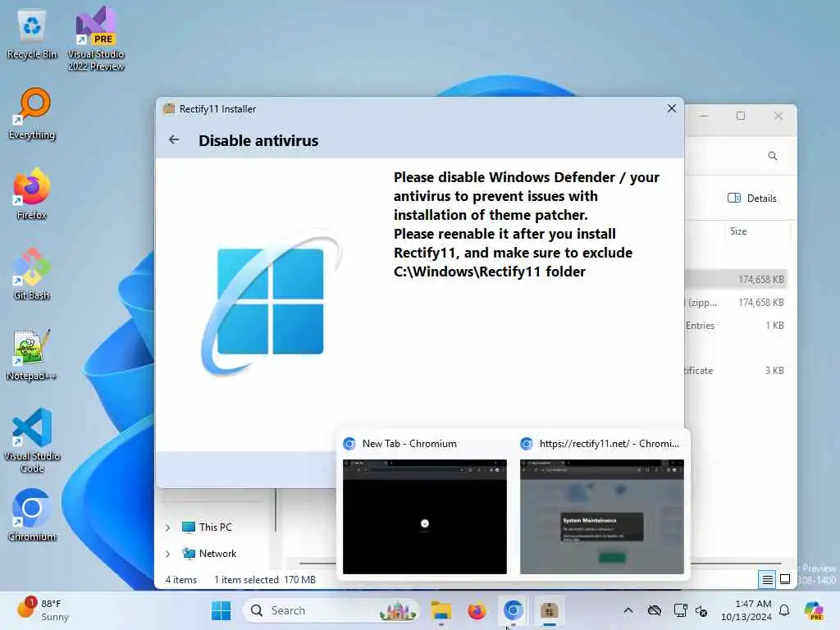This screenshot has width=840, height=630.
Task: Maximize the File Explorer window
Action: click(x=741, y=116)
